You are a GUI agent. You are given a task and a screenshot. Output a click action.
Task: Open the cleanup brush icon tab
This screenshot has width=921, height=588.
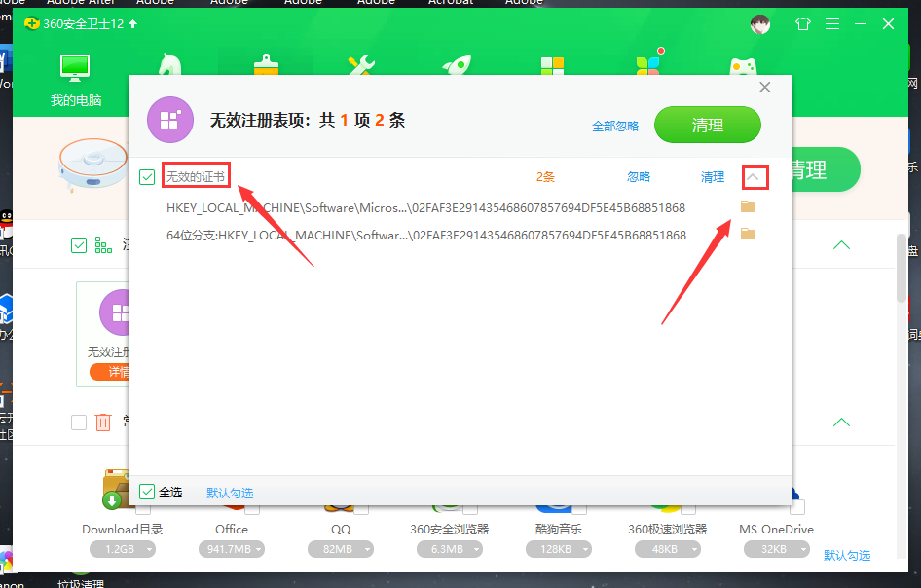pos(266,64)
